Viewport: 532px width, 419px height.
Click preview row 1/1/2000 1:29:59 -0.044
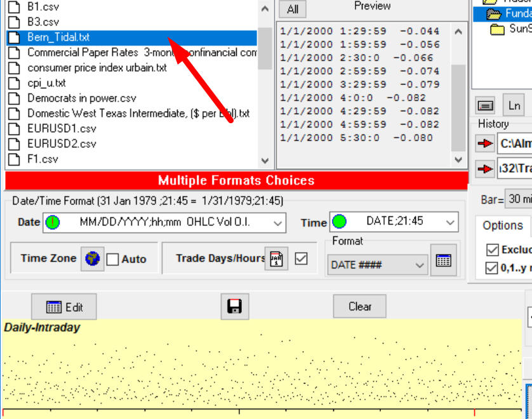[360, 31]
